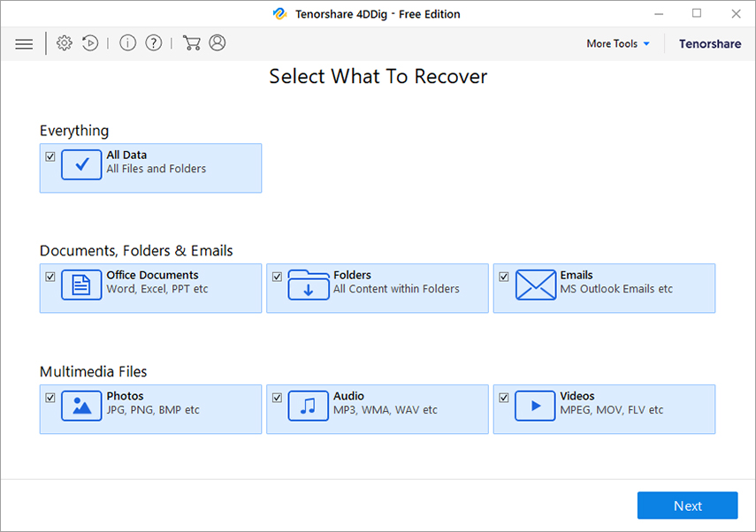Click the user account icon
The height and width of the screenshot is (532, 756).
(x=218, y=42)
